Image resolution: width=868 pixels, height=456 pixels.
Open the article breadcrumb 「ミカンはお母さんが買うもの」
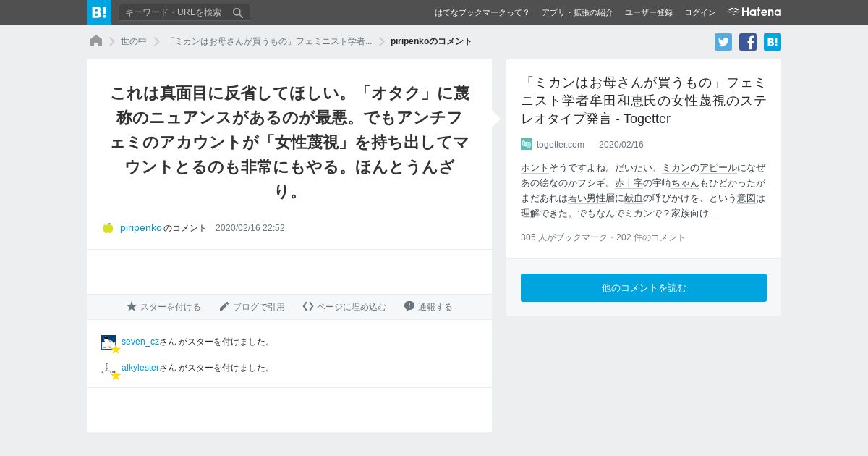269,41
